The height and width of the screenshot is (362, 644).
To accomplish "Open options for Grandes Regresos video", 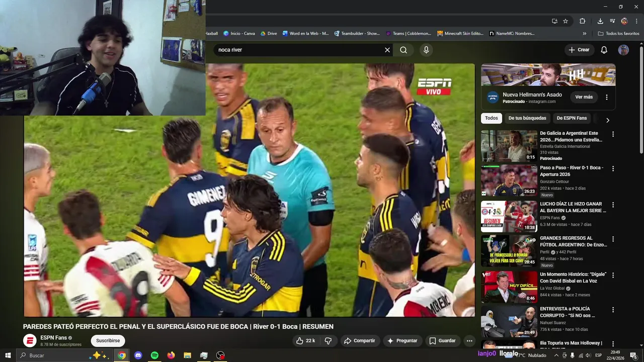I will click(x=613, y=239).
